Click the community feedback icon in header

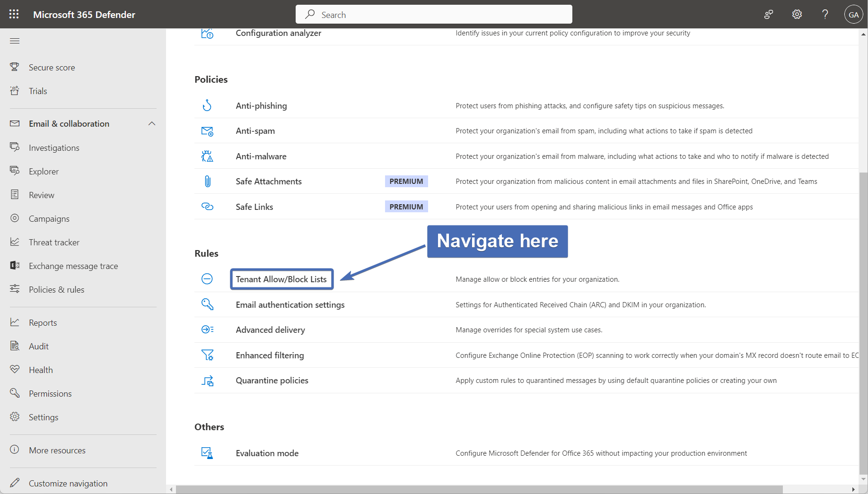(769, 15)
